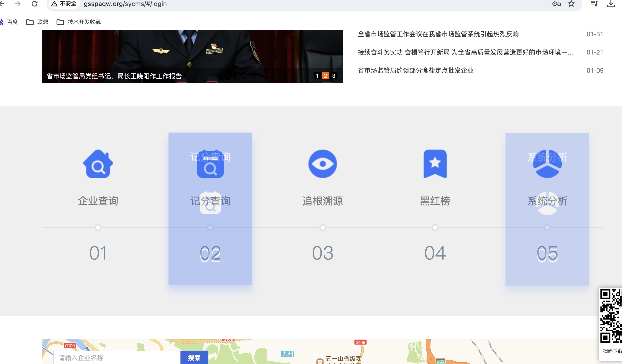Switch carousel to slide 2
Viewport: 622px width, 364px height.
coord(325,76)
